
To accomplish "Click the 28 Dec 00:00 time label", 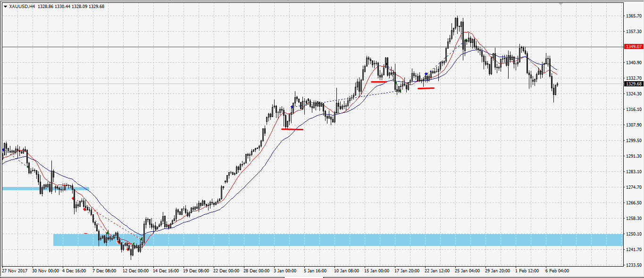I will [257, 271].
